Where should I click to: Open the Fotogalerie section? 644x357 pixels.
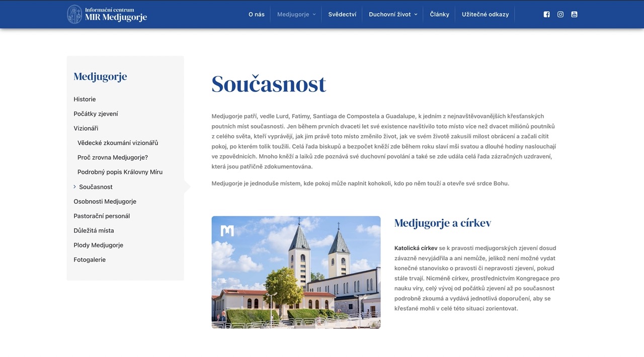91,259
